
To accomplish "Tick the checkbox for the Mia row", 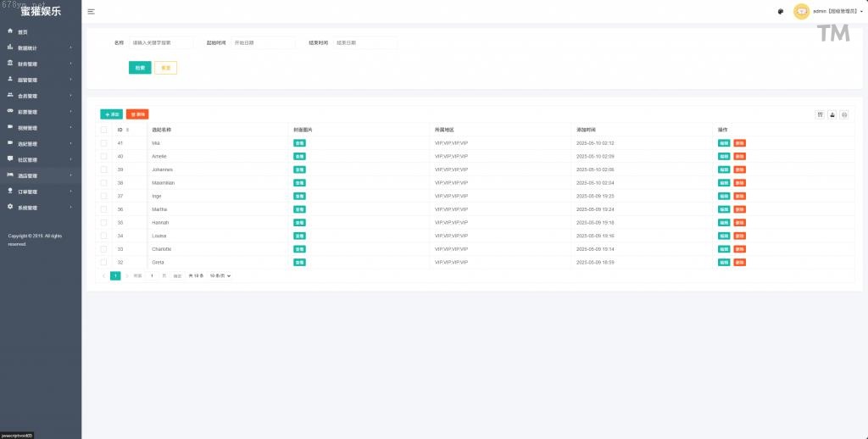I will tap(104, 143).
